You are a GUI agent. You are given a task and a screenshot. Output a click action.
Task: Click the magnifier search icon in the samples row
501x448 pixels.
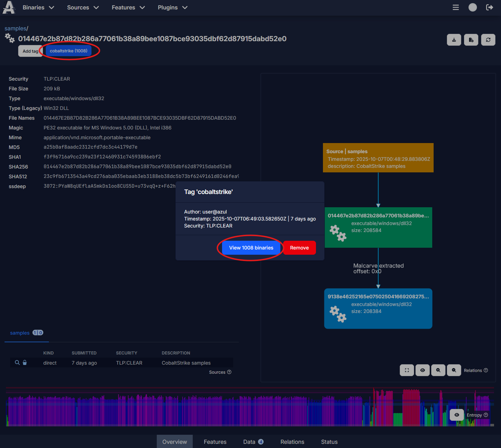[17, 363]
